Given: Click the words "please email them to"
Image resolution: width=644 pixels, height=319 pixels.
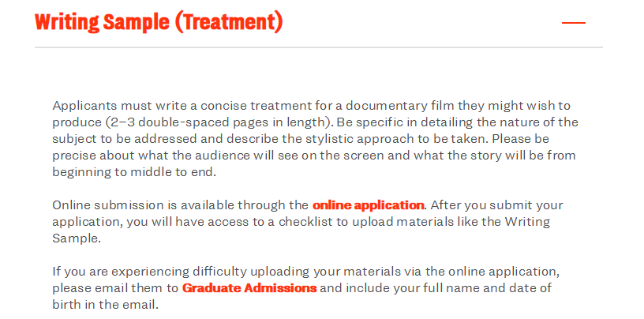Looking at the screenshot, I should 116,288.
